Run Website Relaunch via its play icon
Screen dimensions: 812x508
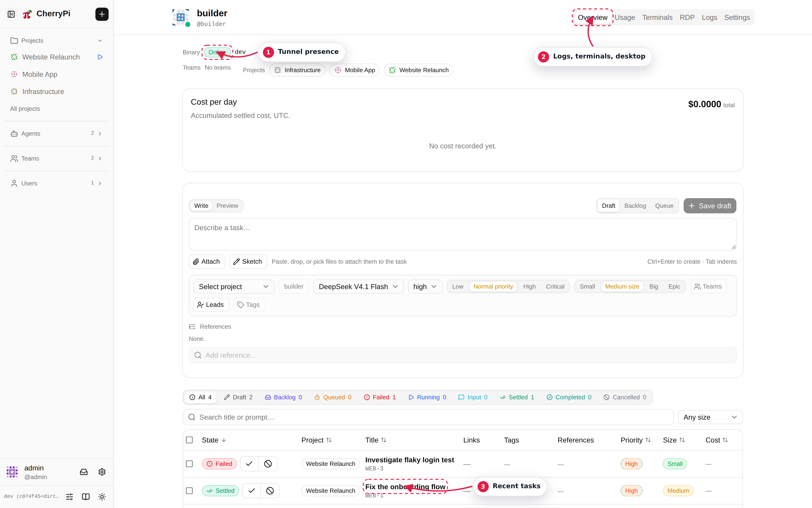[100, 57]
